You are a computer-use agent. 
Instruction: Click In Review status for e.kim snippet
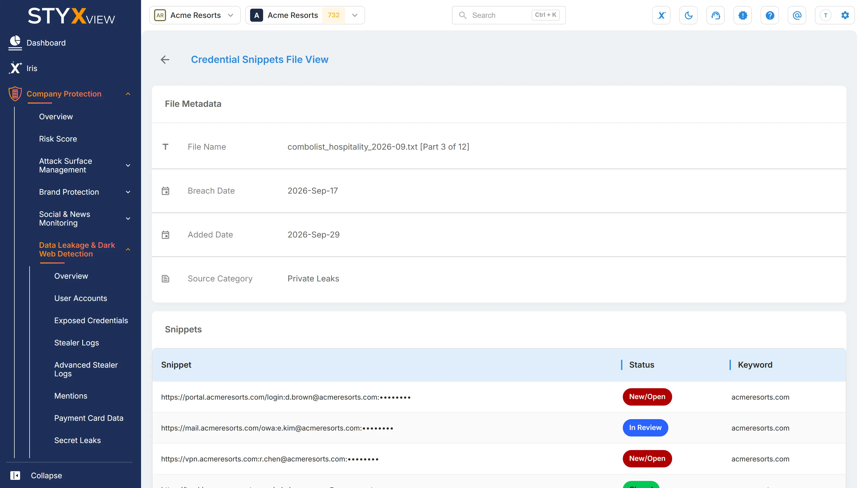pyautogui.click(x=645, y=427)
